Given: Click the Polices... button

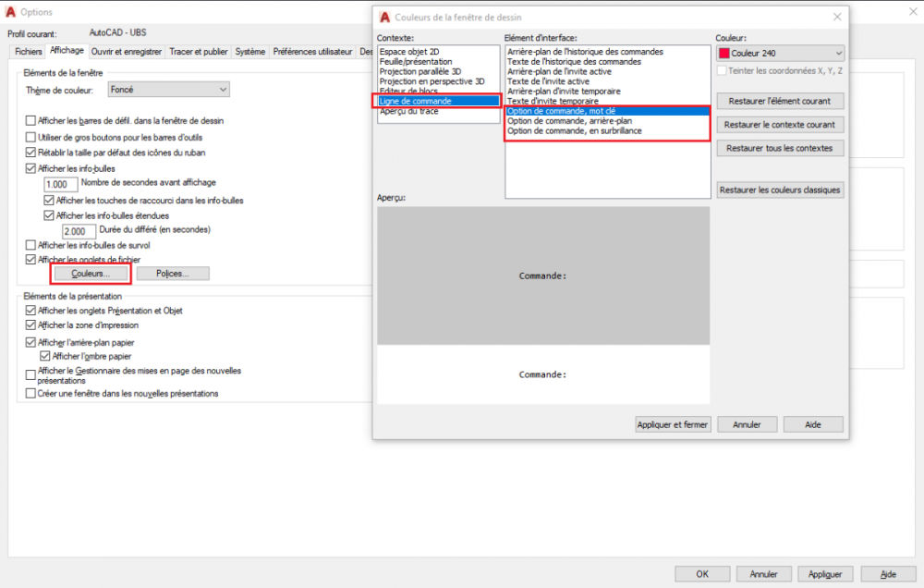Looking at the screenshot, I should pos(173,274).
